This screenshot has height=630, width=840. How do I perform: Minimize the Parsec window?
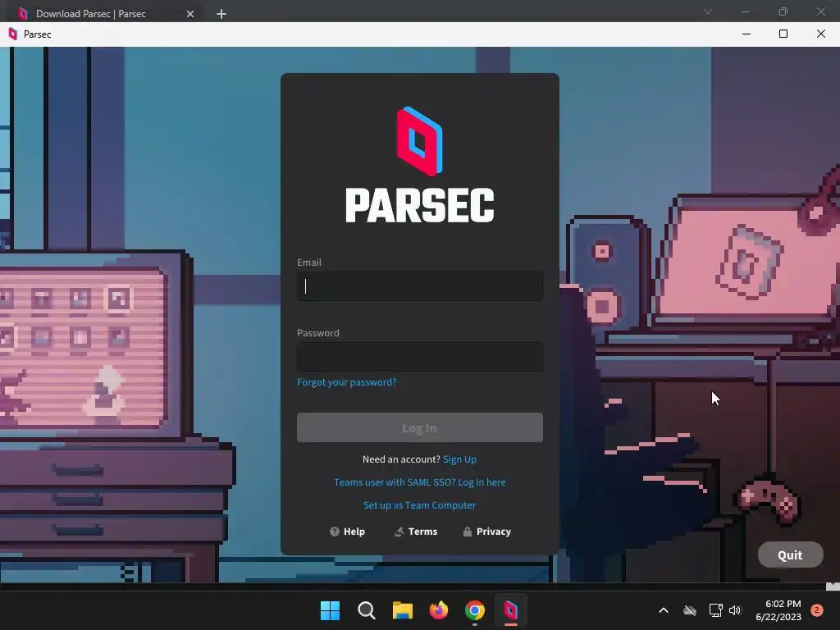coord(746,34)
